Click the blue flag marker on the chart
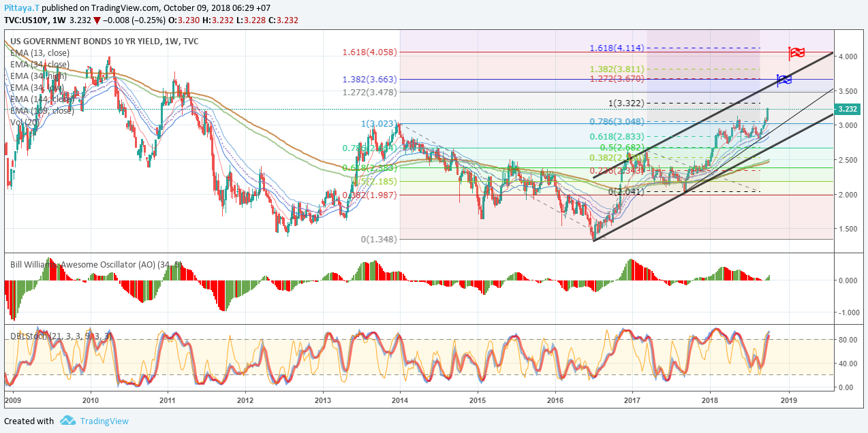The width and height of the screenshot is (868, 433). pyautogui.click(x=785, y=80)
